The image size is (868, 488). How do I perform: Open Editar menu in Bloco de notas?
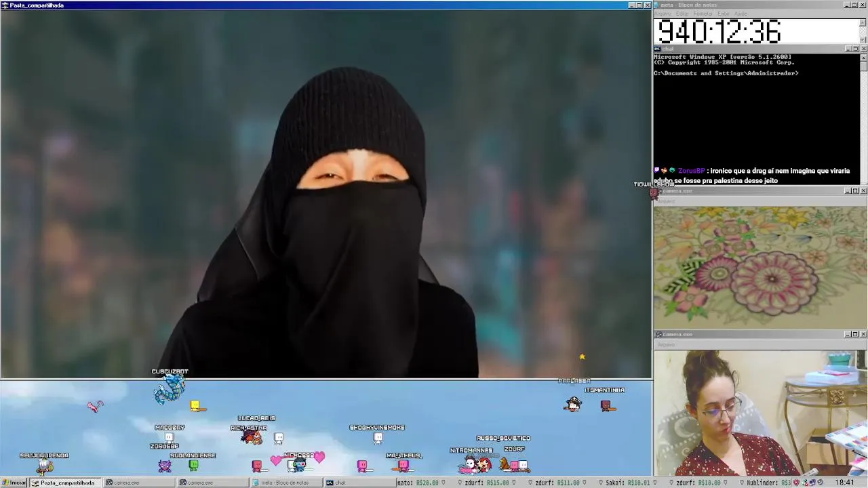pyautogui.click(x=682, y=14)
